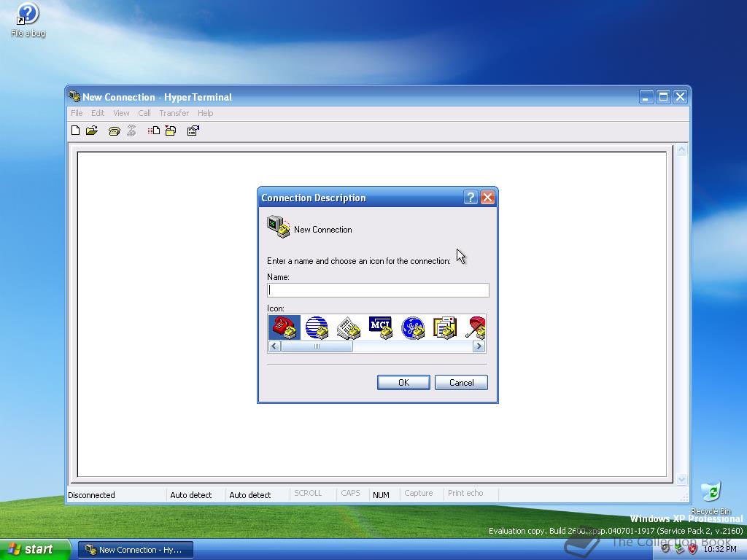This screenshot has height=560, width=747.
Task: Click the Recycle Bin desktop icon
Action: (x=711, y=497)
